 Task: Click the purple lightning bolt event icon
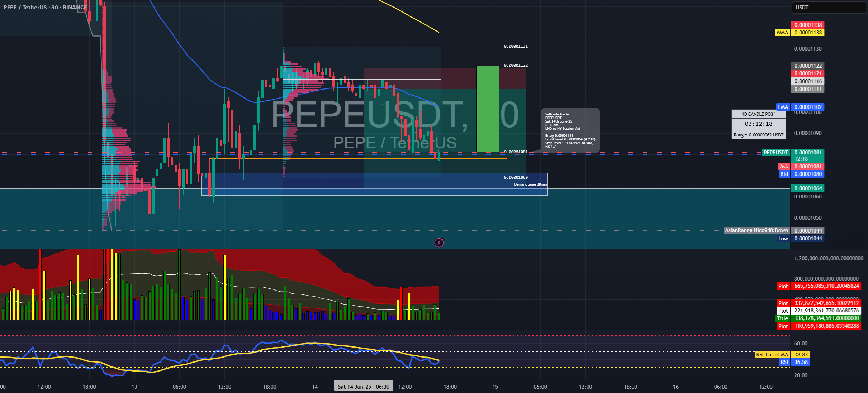pyautogui.click(x=439, y=243)
